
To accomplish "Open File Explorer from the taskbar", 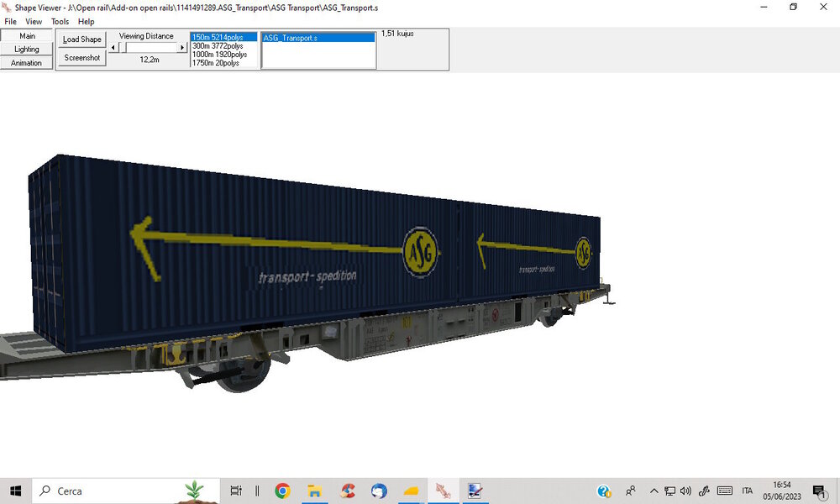I will pos(314,491).
